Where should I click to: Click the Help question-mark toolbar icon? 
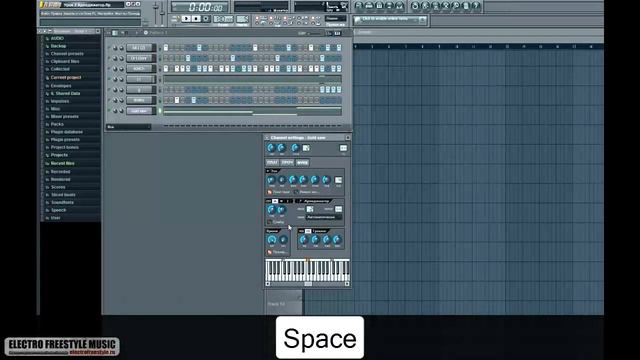coord(476,6)
